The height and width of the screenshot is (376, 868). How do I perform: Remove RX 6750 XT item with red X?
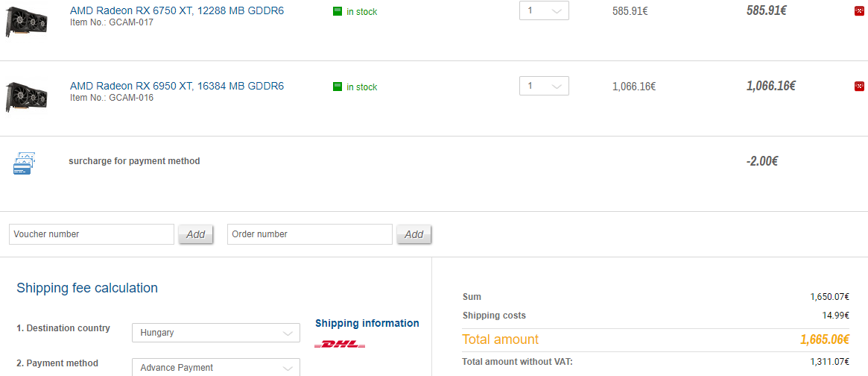coord(858,10)
